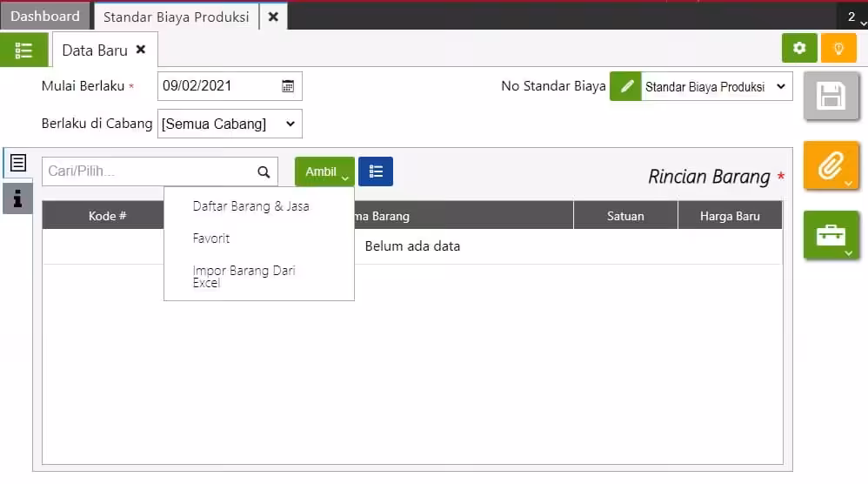
Task: Close the Data Baru tab
Action: 141,50
